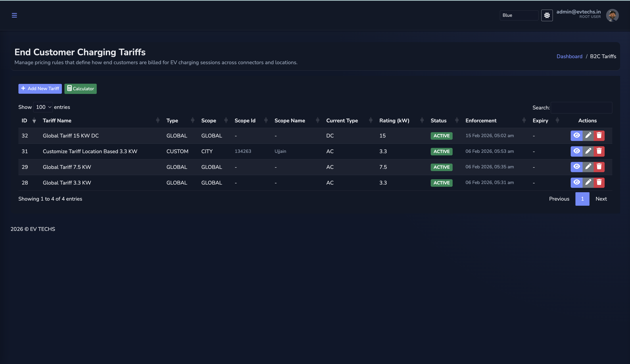Screen dimensions: 630x364
Task: Open the sidebar navigation hamburger menu
Action: click(x=14, y=15)
